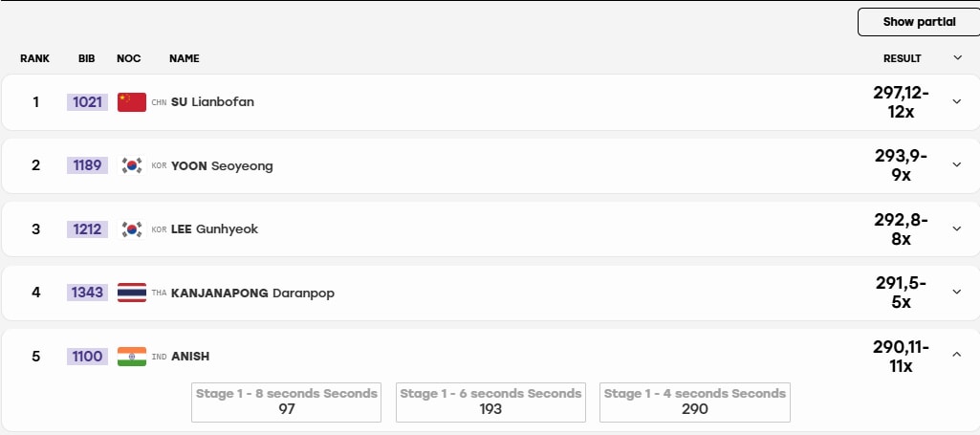The width and height of the screenshot is (980, 435).
Task: Expand SU Lianbofan result details
Action: (956, 102)
